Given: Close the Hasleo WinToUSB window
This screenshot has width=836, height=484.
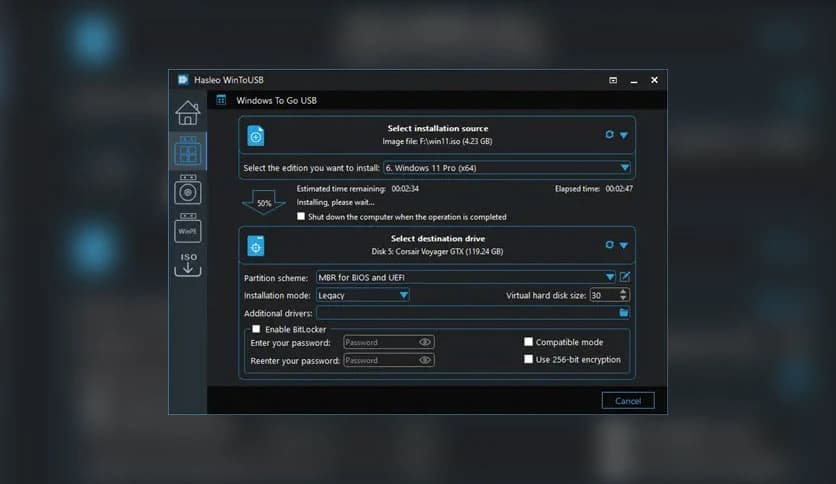Looking at the screenshot, I should pyautogui.click(x=654, y=80).
